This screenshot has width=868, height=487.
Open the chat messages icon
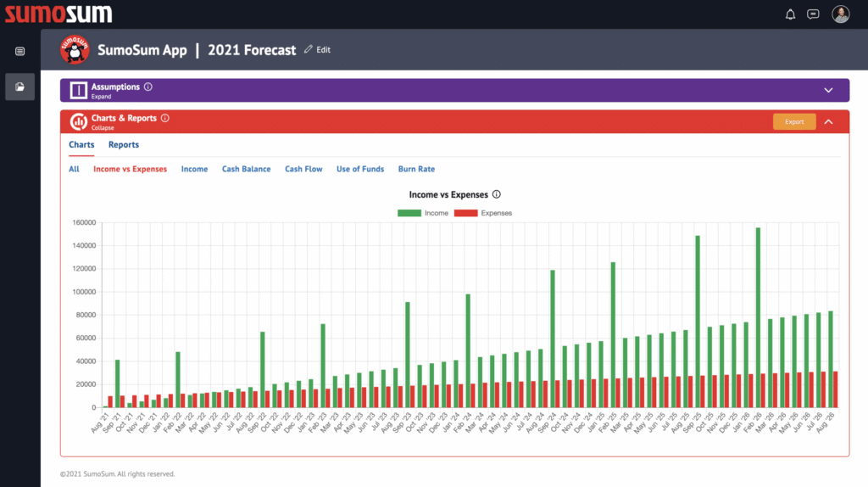click(814, 14)
